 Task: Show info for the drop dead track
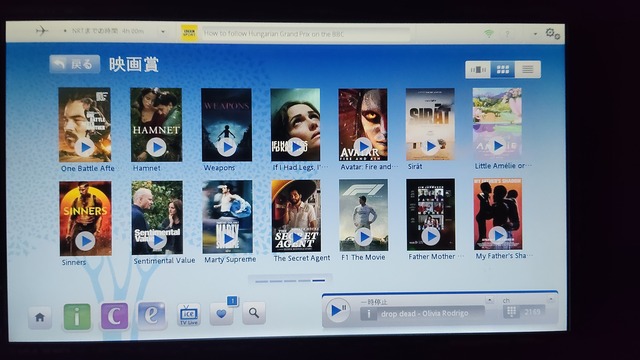pyautogui.click(x=369, y=314)
